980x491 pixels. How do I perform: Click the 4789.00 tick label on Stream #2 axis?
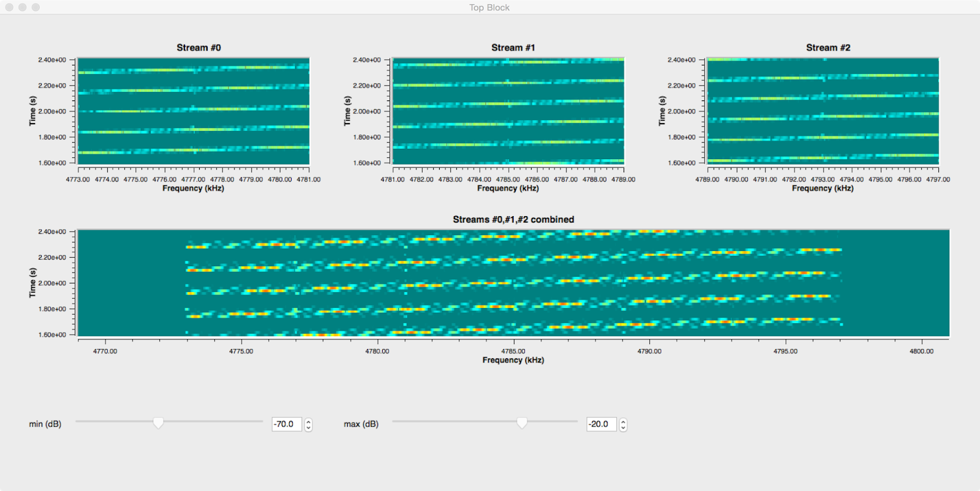coord(707,179)
